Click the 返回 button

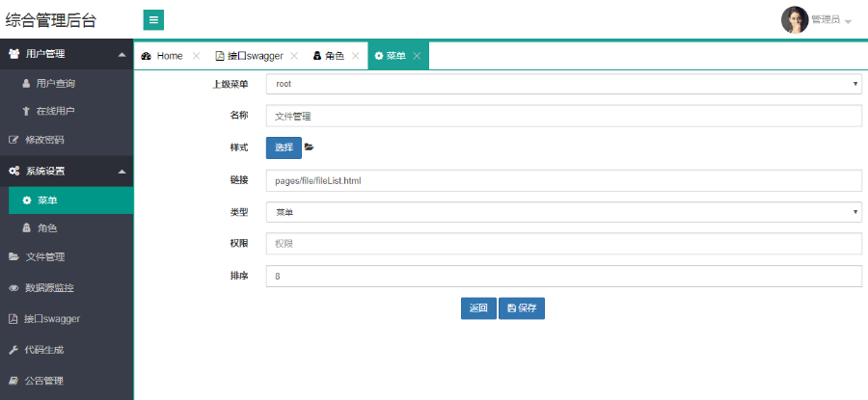click(x=478, y=308)
